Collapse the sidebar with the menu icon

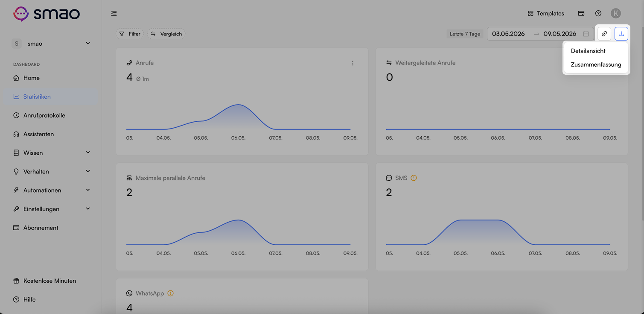pyautogui.click(x=114, y=14)
